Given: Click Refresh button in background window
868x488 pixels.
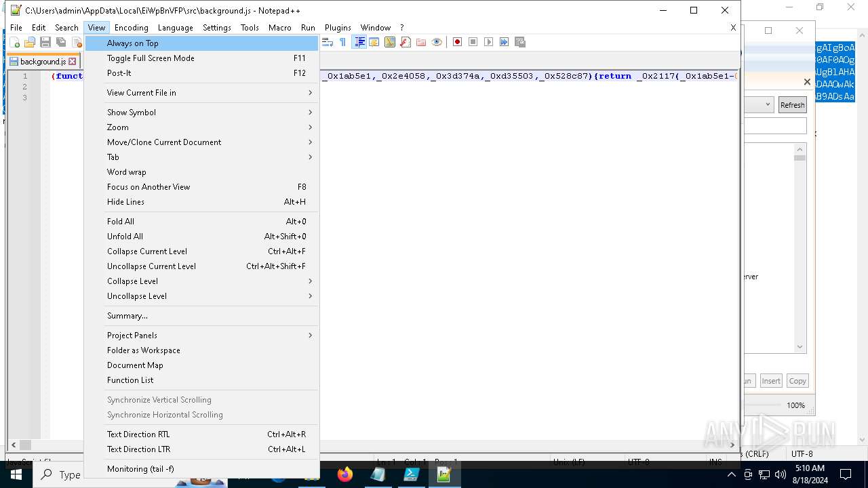Looking at the screenshot, I should [x=792, y=105].
